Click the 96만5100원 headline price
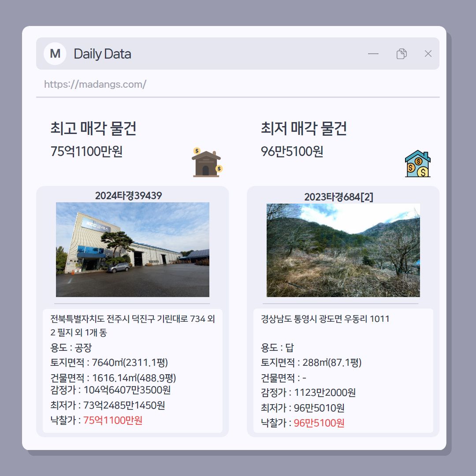Screen dimensions: 476x476 (x=292, y=151)
